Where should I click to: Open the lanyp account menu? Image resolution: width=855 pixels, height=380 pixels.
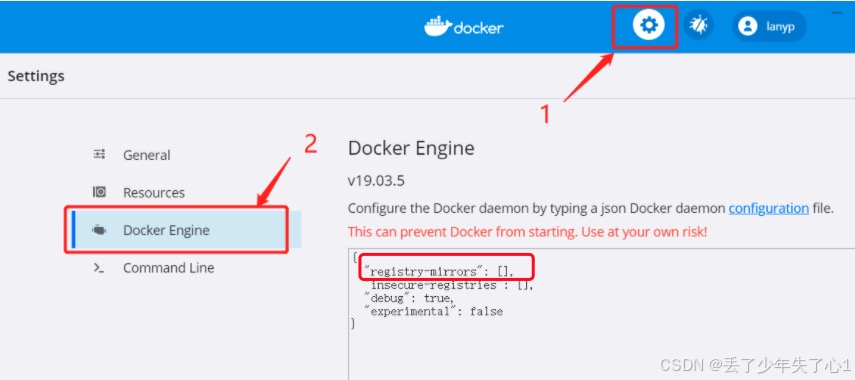[x=769, y=26]
